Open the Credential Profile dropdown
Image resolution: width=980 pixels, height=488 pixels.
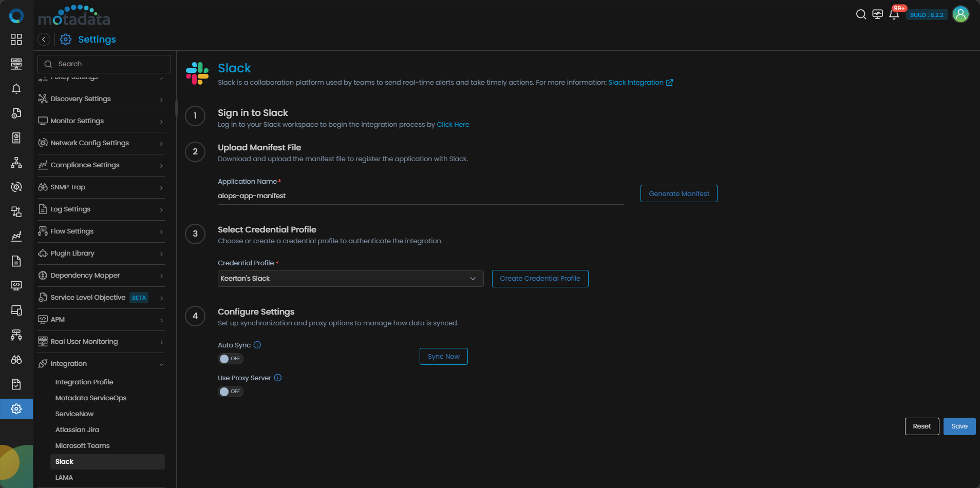click(x=350, y=279)
